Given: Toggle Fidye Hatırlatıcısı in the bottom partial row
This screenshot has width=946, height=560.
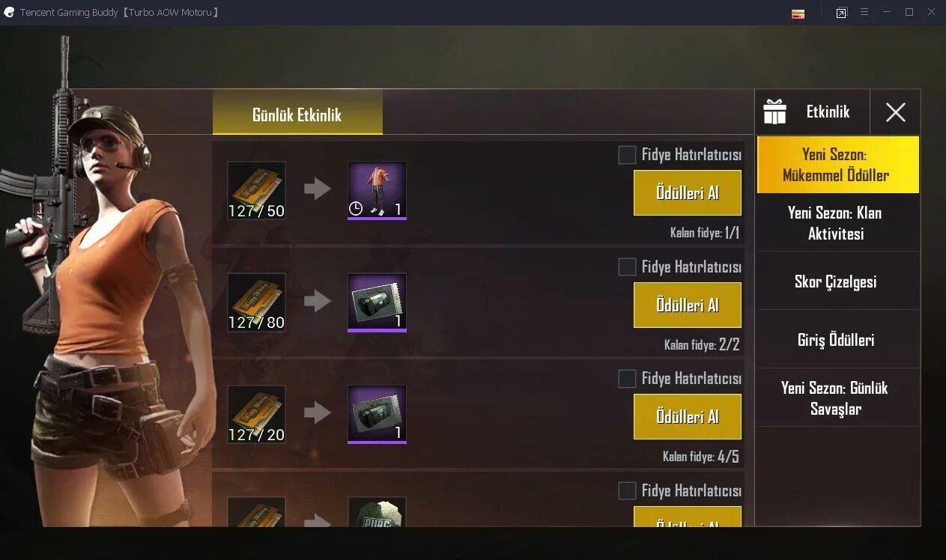Looking at the screenshot, I should point(627,491).
